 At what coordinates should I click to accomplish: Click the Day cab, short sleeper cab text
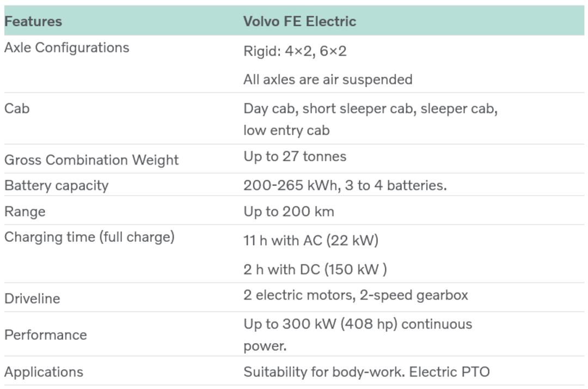[329, 108]
